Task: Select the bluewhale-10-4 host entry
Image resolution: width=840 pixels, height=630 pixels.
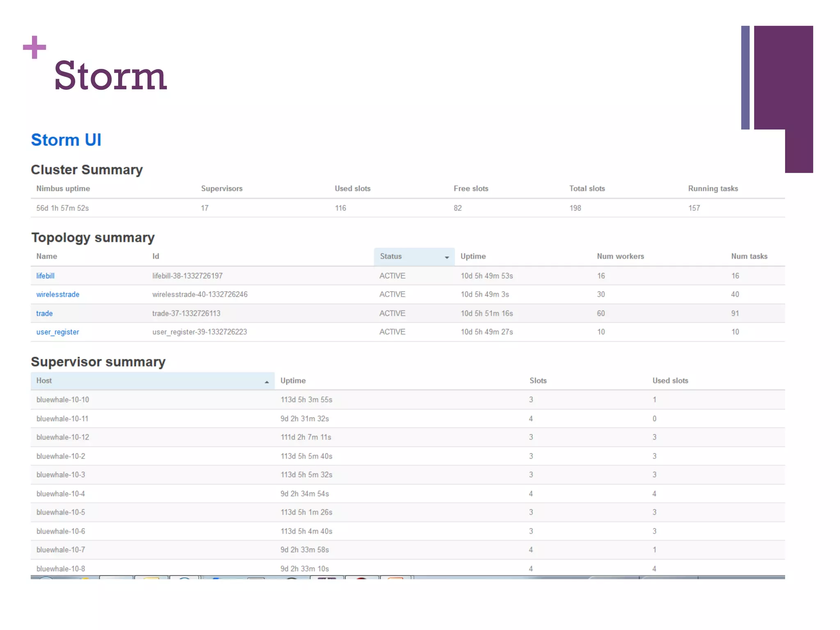Action: [60, 494]
